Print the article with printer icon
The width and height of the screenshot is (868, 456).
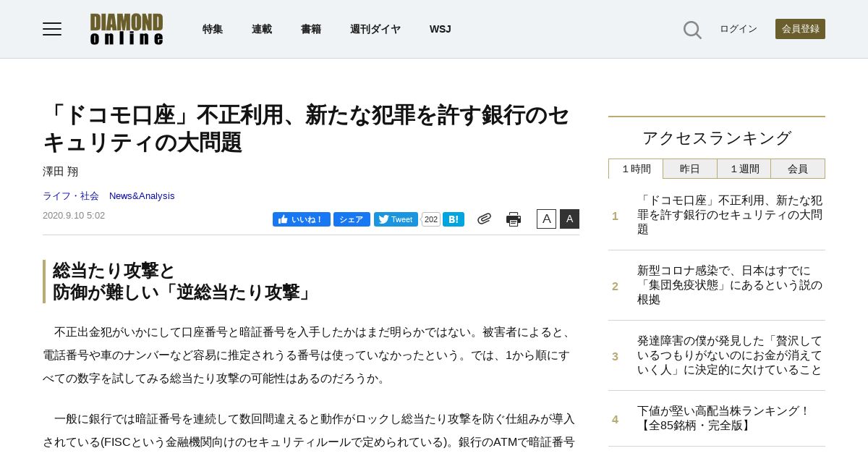tap(514, 219)
